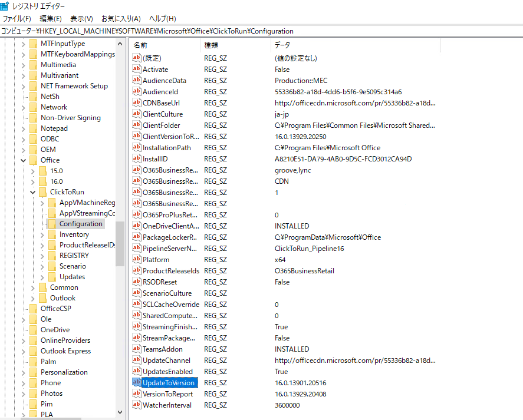
Task: Sort values by the 名前 column header
Action: click(165, 45)
